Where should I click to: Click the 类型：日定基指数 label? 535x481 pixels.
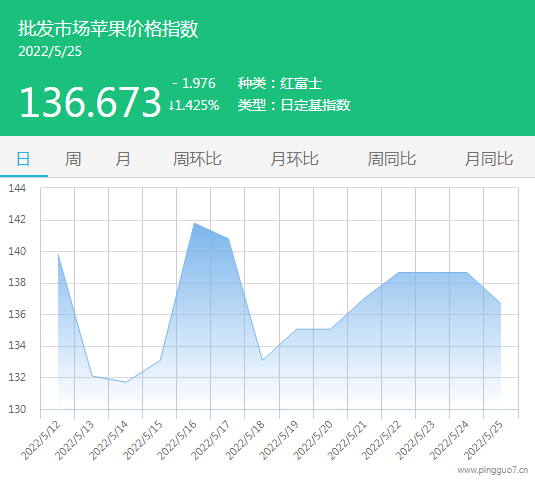(294, 105)
